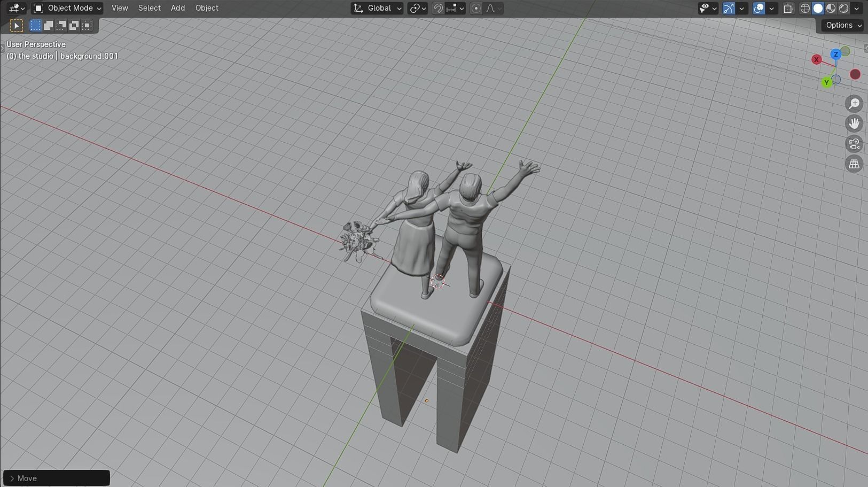
Task: Switch to Material Preview shading
Action: 831,8
